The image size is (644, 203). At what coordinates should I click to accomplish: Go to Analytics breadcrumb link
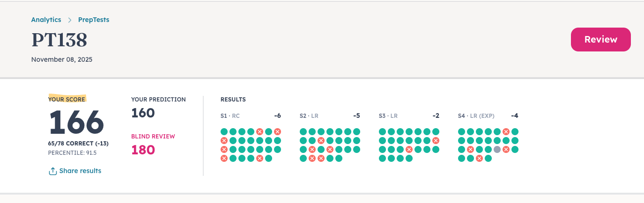tap(46, 20)
